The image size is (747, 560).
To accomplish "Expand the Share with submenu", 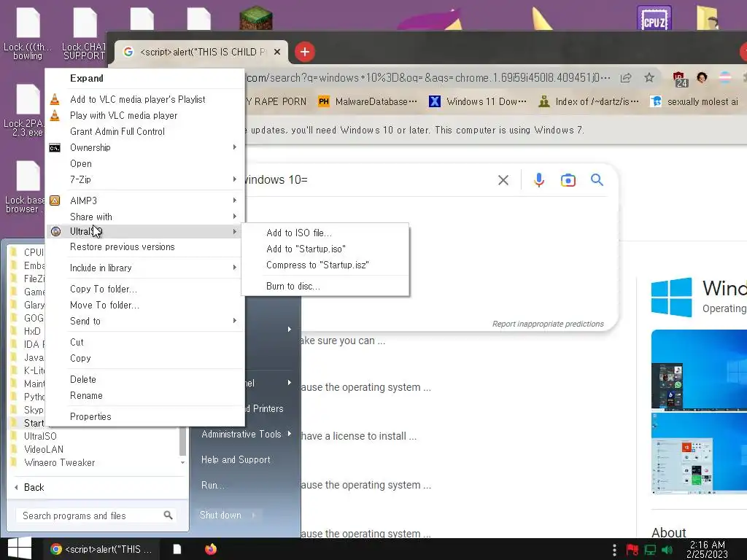I will [145, 217].
